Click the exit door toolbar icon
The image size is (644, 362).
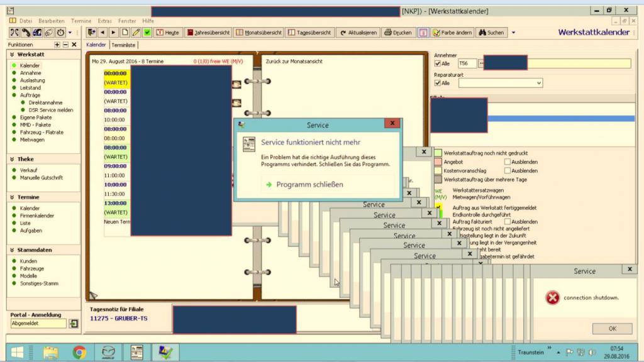(91, 33)
